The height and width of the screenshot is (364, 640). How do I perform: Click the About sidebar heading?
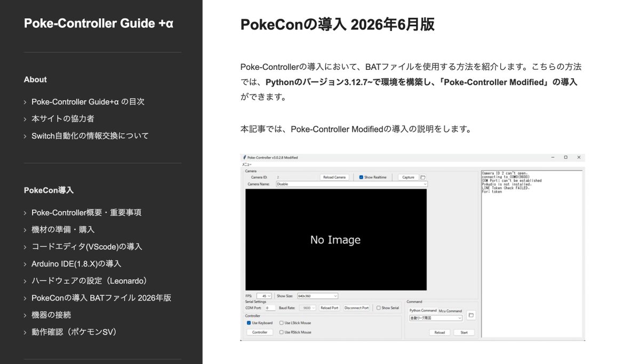coord(35,79)
